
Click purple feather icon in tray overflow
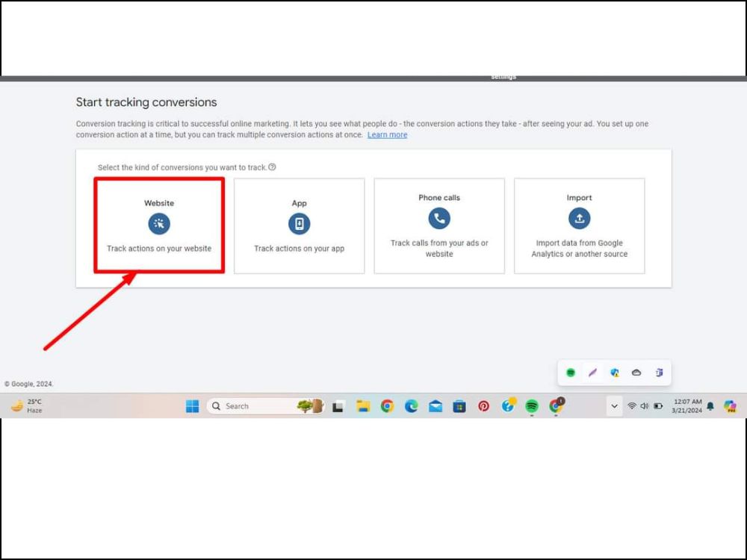click(x=592, y=373)
